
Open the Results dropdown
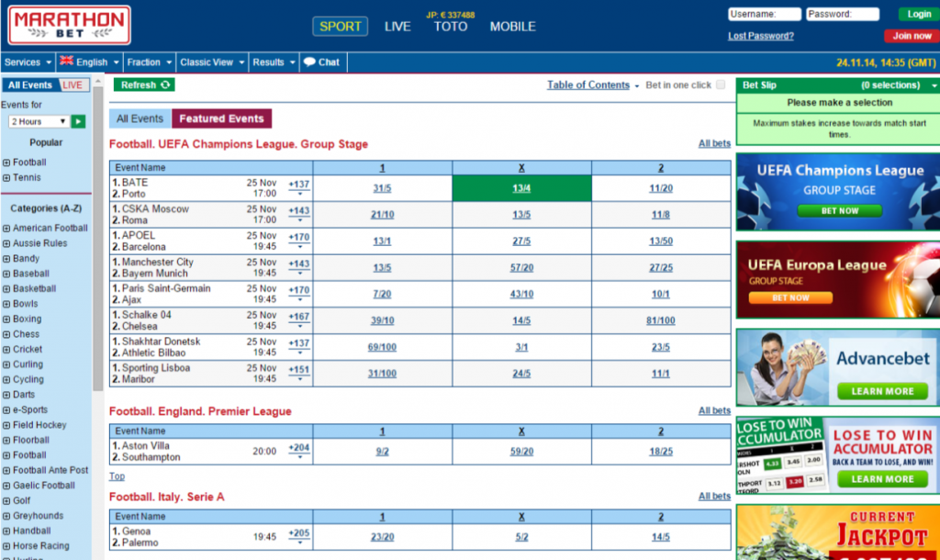point(274,62)
